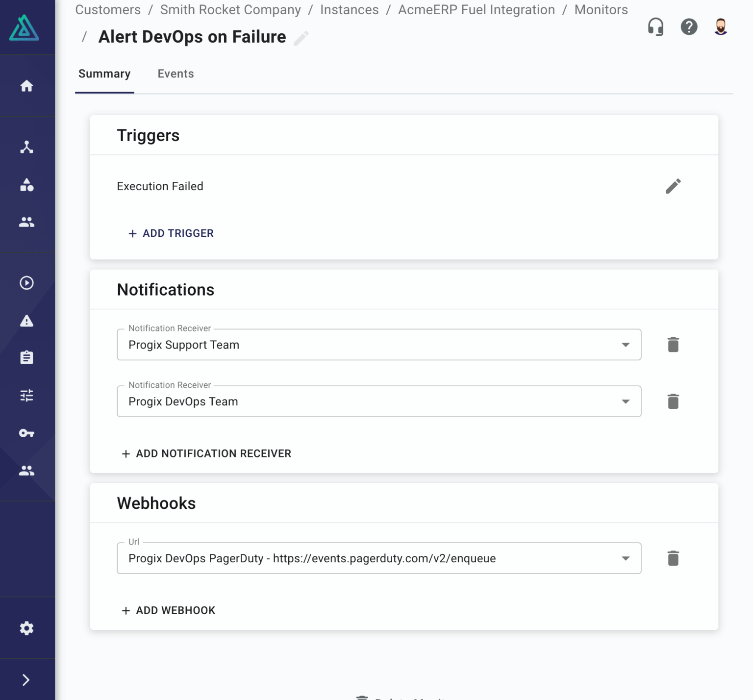
Task: Open Progix DevOps Team receiver dropdown
Action: point(379,401)
